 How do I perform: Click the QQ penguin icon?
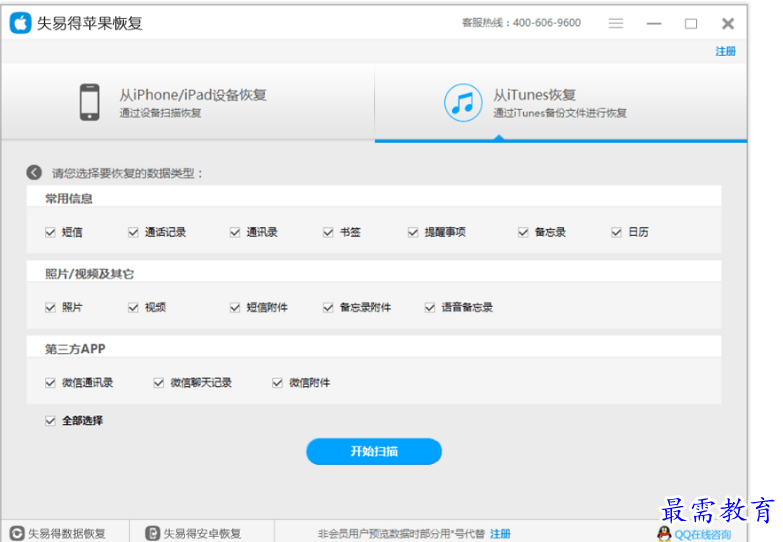coord(664,534)
